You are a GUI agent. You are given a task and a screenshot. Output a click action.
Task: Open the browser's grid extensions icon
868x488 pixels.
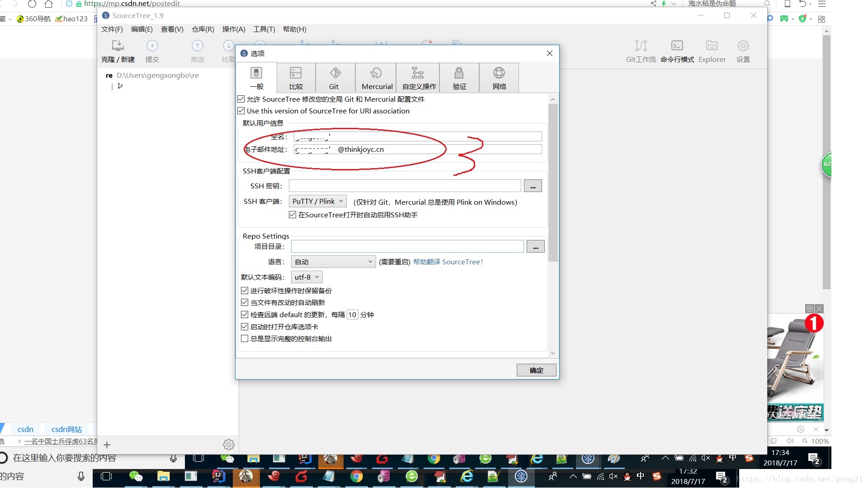click(822, 19)
